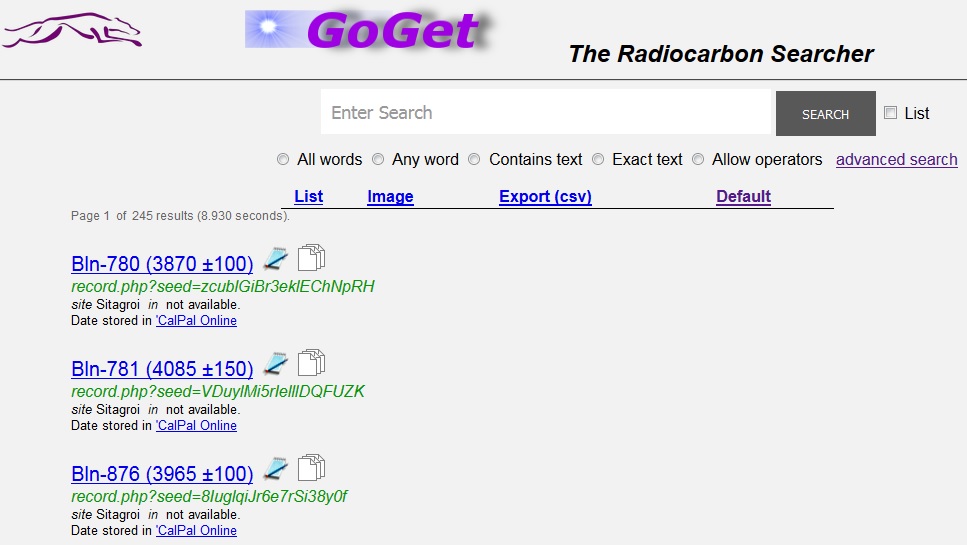The height and width of the screenshot is (545, 967).
Task: Click the record.php?seed=8IuglqiJr6e7rSi38y0f URL text
Action: [209, 496]
